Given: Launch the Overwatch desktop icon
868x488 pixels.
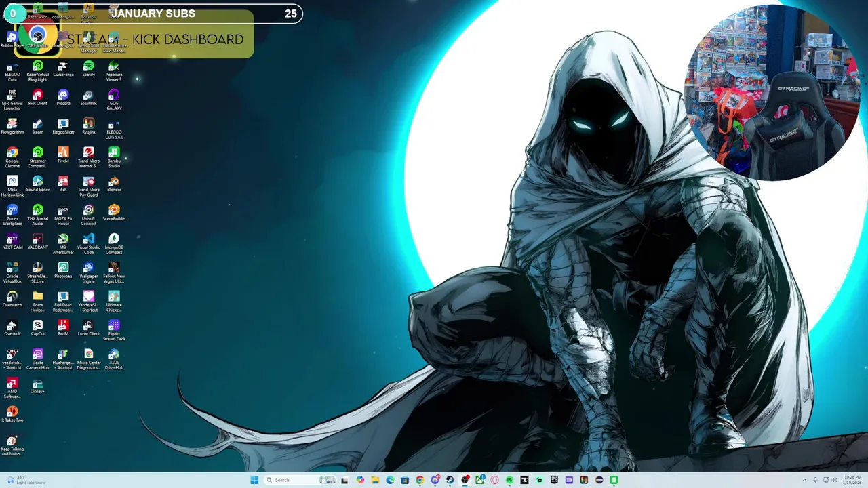Looking at the screenshot, I should pyautogui.click(x=12, y=300).
